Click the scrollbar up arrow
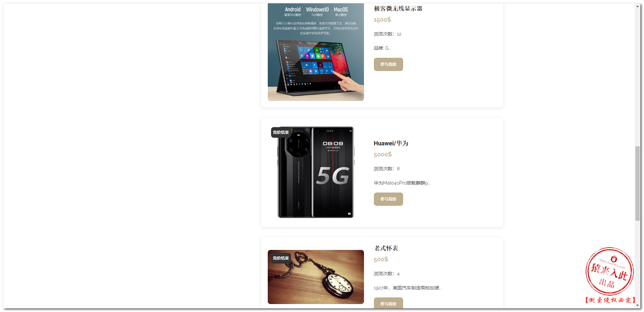 tap(638, 6)
